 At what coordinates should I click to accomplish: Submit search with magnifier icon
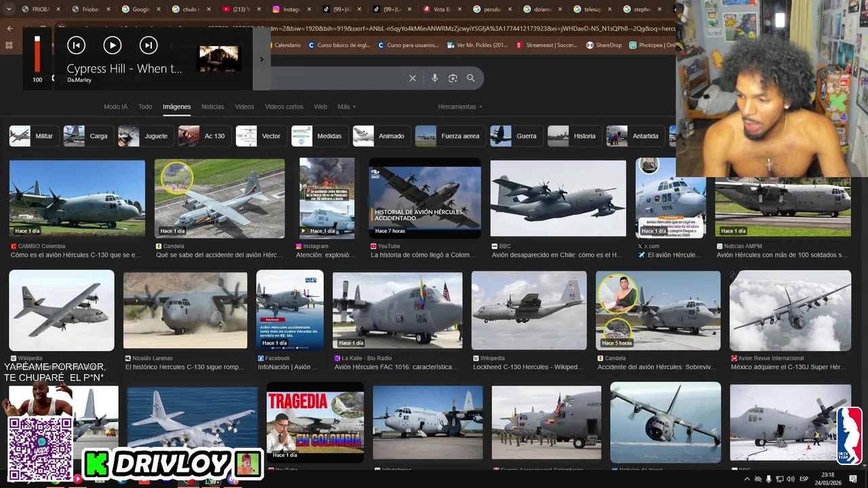pos(471,78)
